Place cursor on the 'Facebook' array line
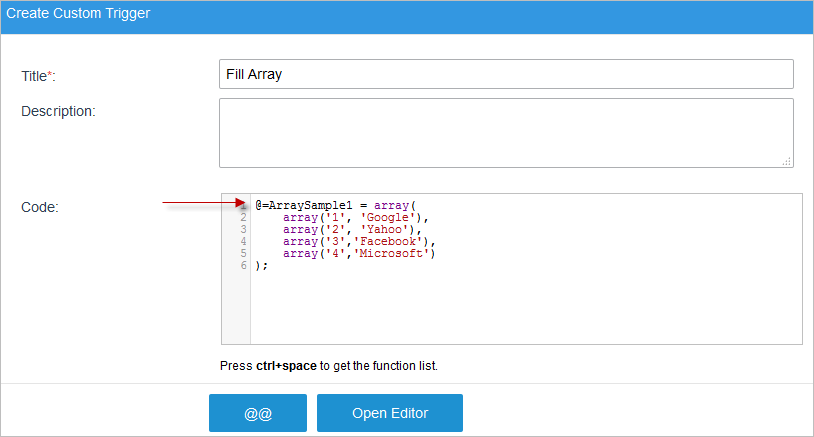Image resolution: width=814 pixels, height=437 pixels. (359, 241)
